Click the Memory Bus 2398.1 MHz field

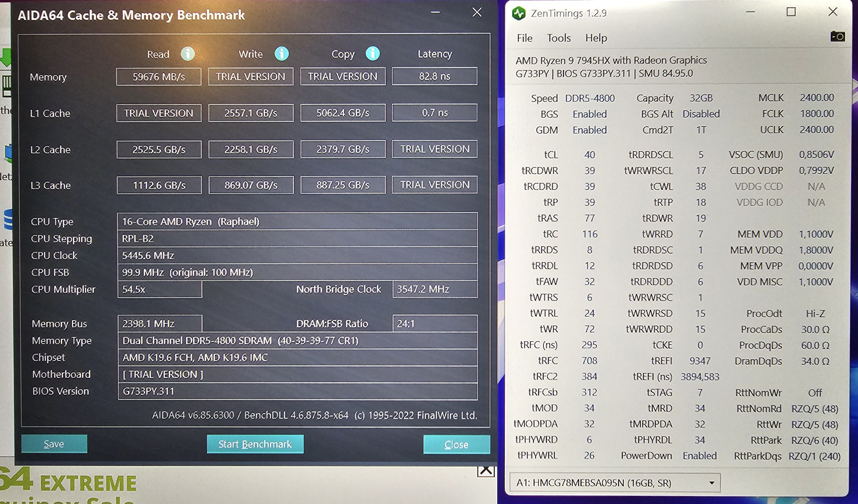point(160,323)
